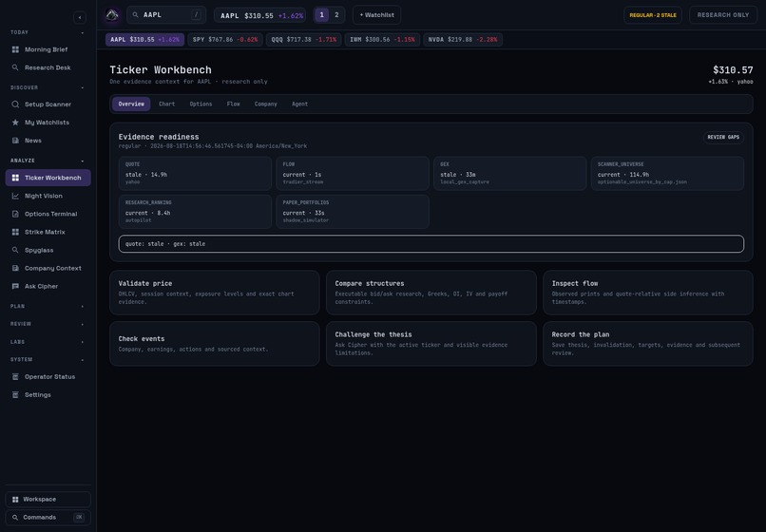Click the GEX stale 33m tile

(x=510, y=174)
